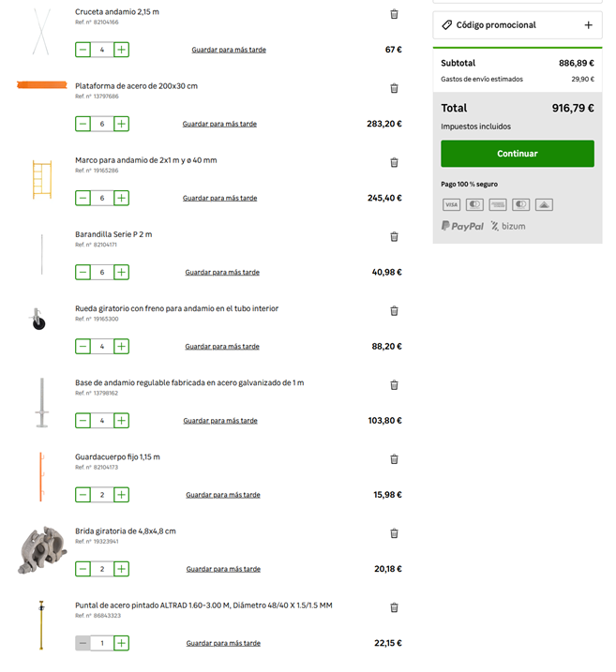616x672 pixels.
Task: Expand the Código promocional section
Action: pyautogui.click(x=588, y=25)
